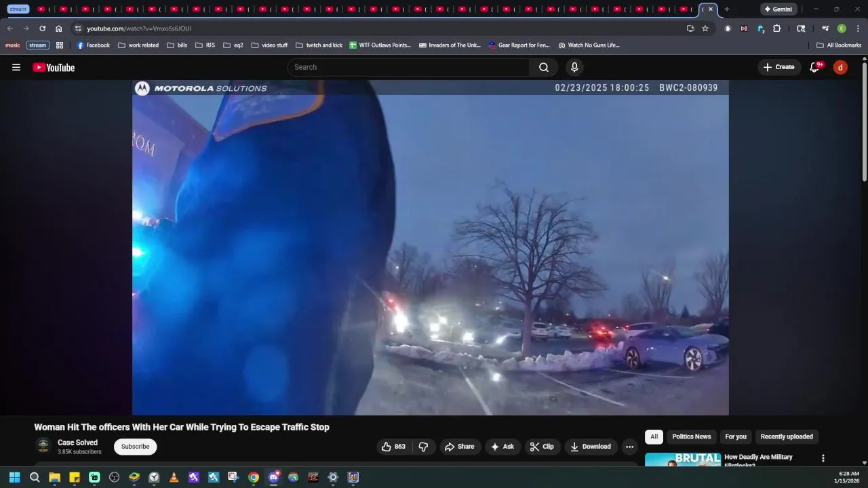
Task: Open Chrome side panel search icon
Action: tap(801, 28)
